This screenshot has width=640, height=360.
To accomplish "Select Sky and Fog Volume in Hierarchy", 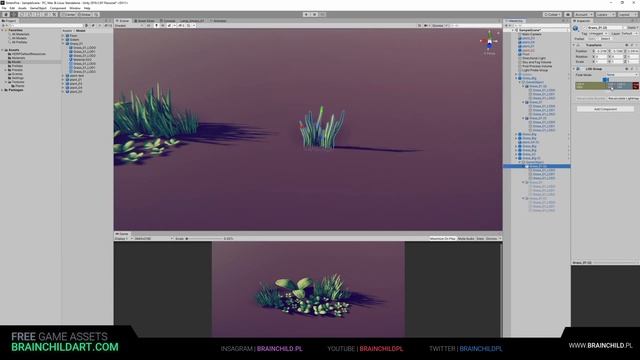I will click(536, 62).
